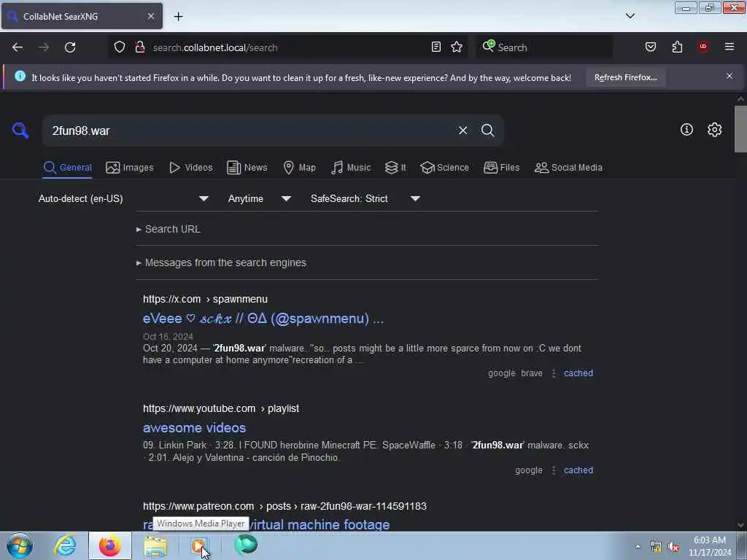
Task: Click the network tray icon
Action: 656,547
